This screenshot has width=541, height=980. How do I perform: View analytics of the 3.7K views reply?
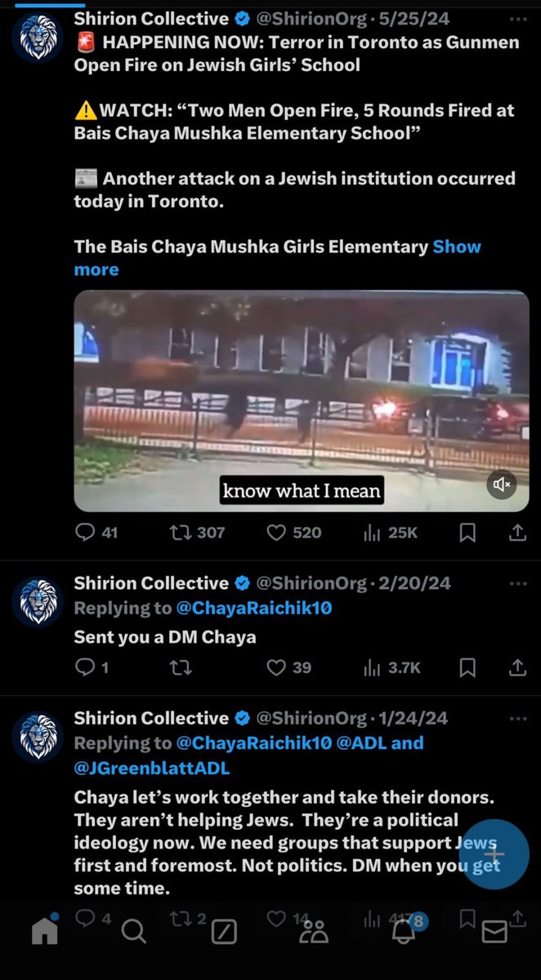click(x=391, y=667)
